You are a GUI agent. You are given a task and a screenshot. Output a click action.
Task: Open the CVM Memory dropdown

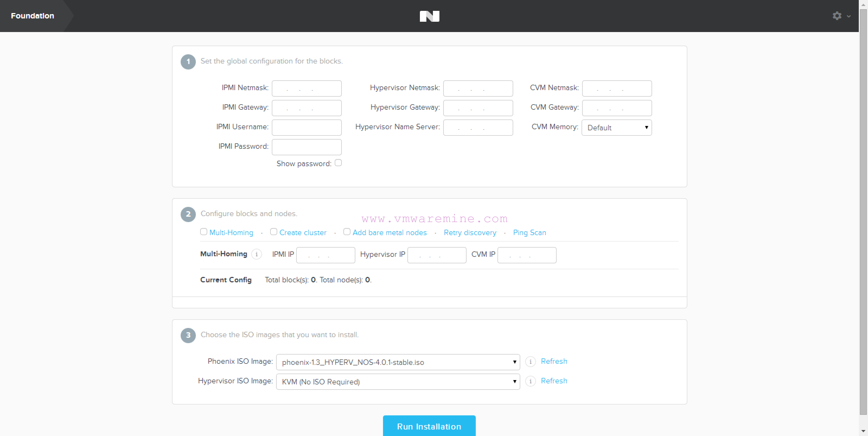[x=617, y=128]
